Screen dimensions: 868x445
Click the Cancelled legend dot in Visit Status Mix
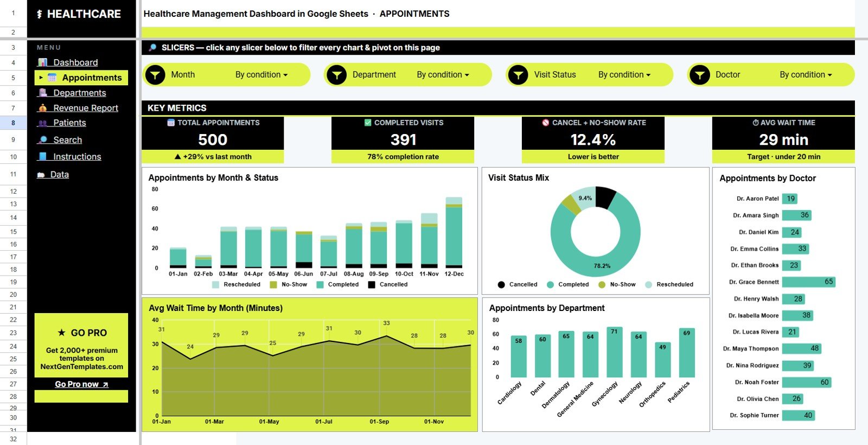click(501, 284)
